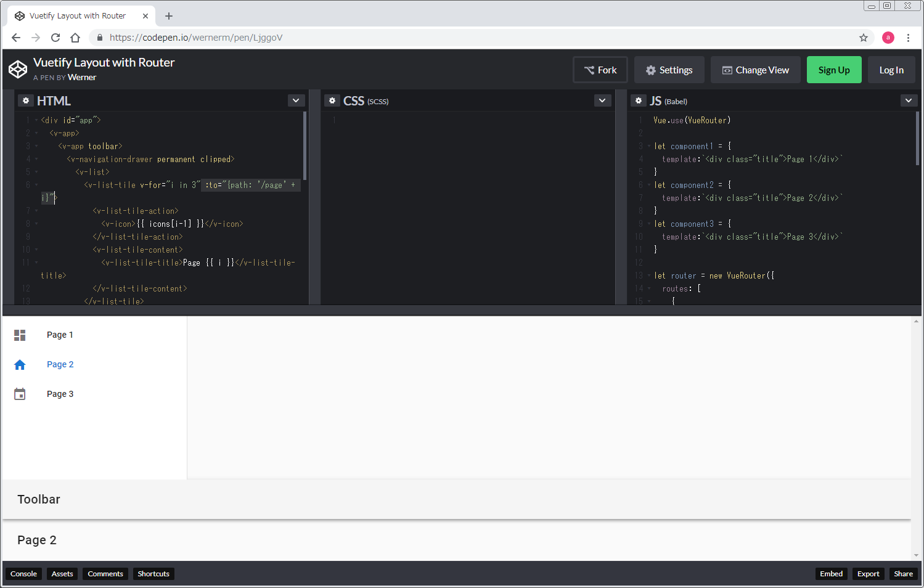Screen dimensions: 924x588
Task: Click the browser address bar URL
Action: click(196, 38)
